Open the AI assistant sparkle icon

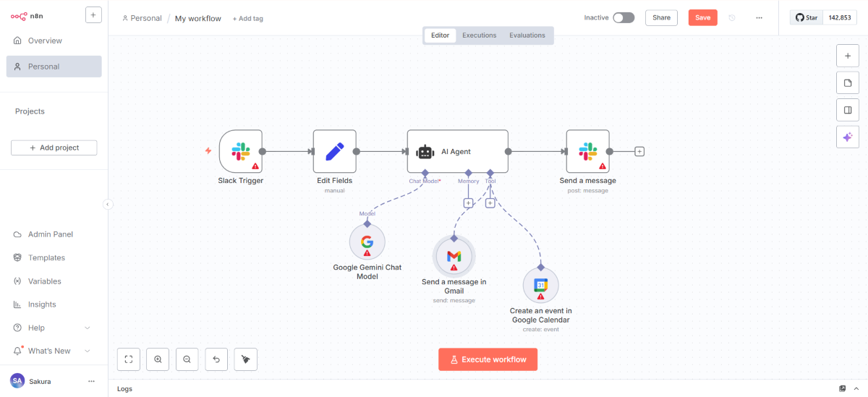847,137
